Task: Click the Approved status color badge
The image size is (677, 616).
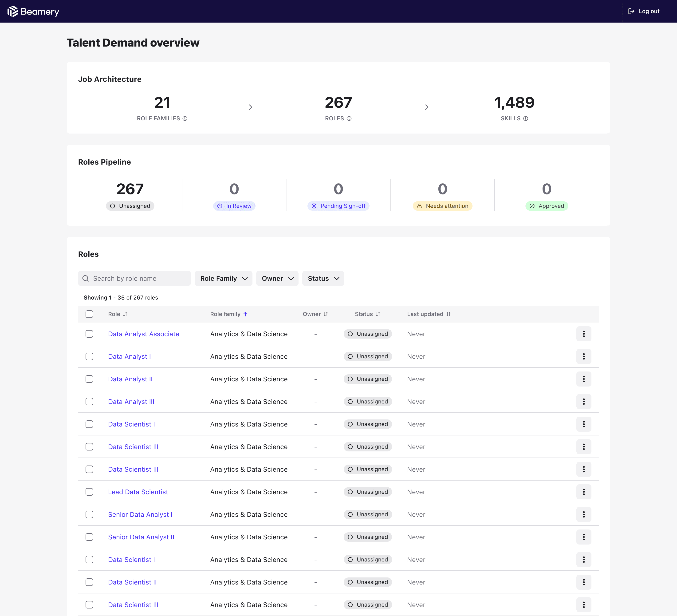Action: [546, 206]
